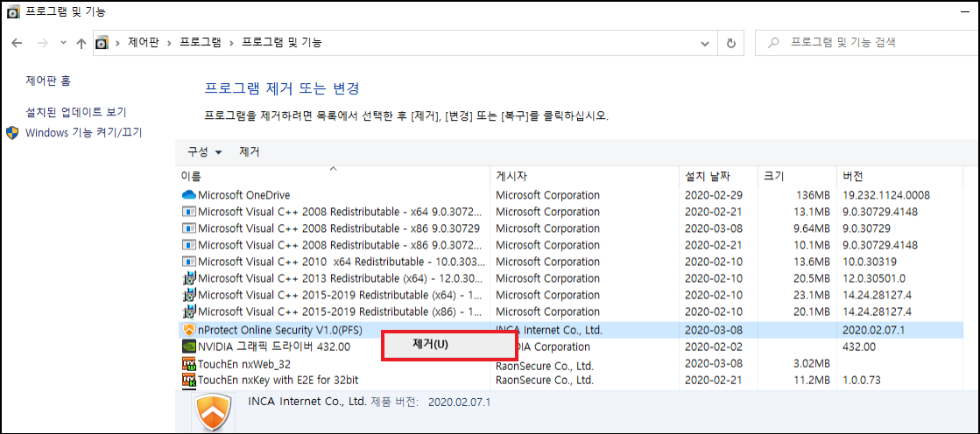Sort by 게시자 column header

(x=584, y=176)
